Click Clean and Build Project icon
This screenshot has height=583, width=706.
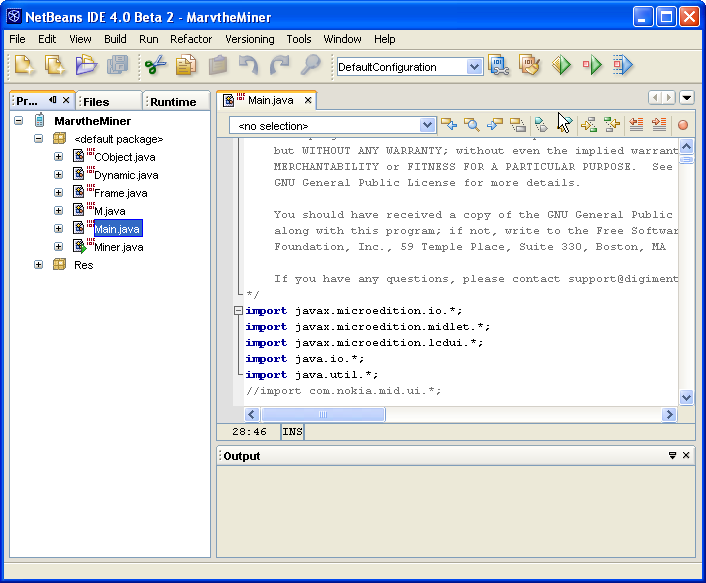530,66
